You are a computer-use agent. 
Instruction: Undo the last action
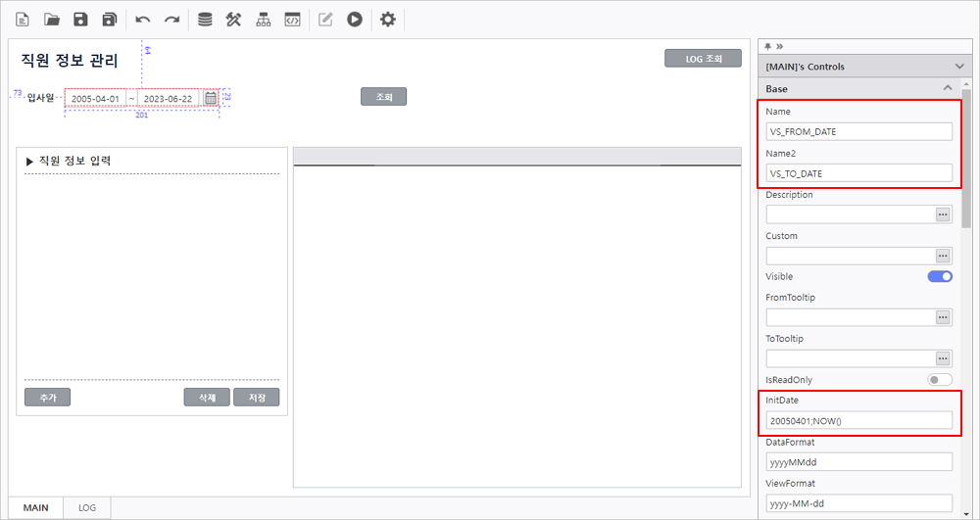coord(142,20)
